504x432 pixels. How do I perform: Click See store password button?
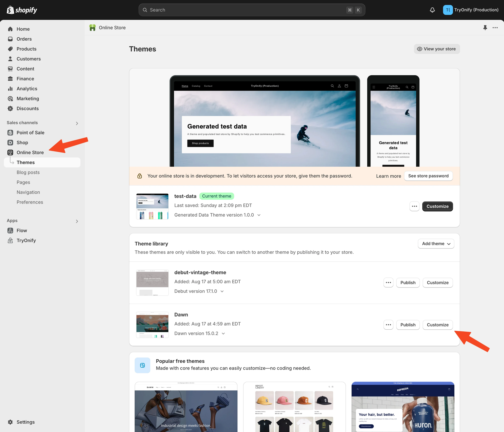[428, 176]
